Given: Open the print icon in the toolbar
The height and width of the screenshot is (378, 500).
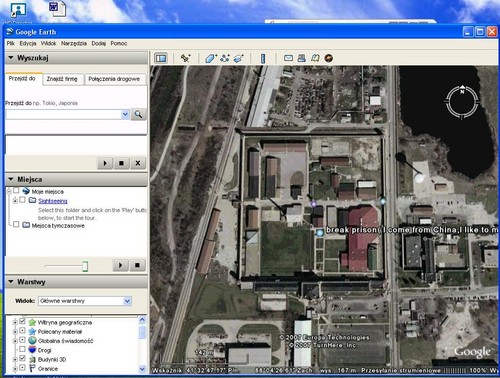Looking at the screenshot, I should (x=302, y=58).
